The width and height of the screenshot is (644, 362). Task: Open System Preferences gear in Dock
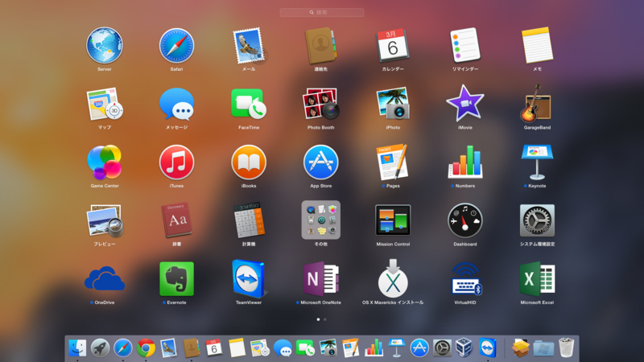pyautogui.click(x=442, y=348)
